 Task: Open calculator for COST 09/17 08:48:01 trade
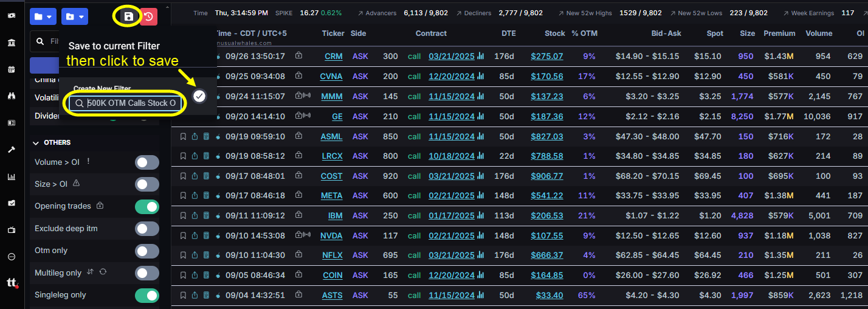pos(206,176)
